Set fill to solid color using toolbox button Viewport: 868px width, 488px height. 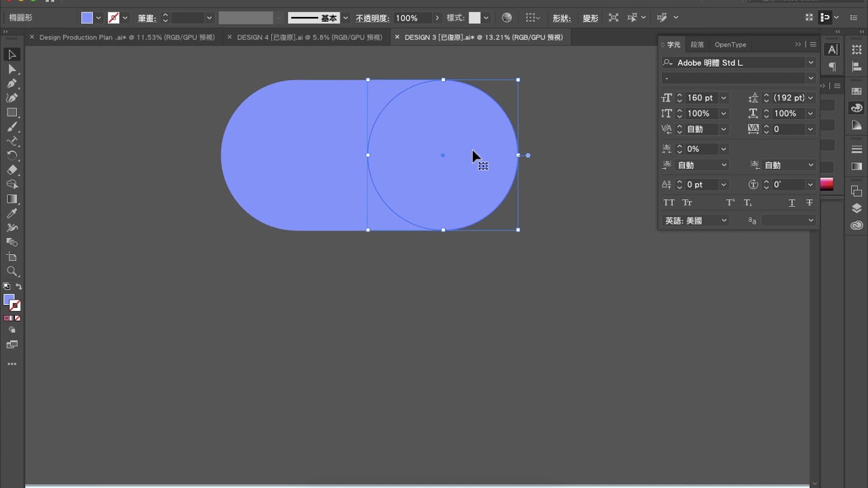[7, 318]
